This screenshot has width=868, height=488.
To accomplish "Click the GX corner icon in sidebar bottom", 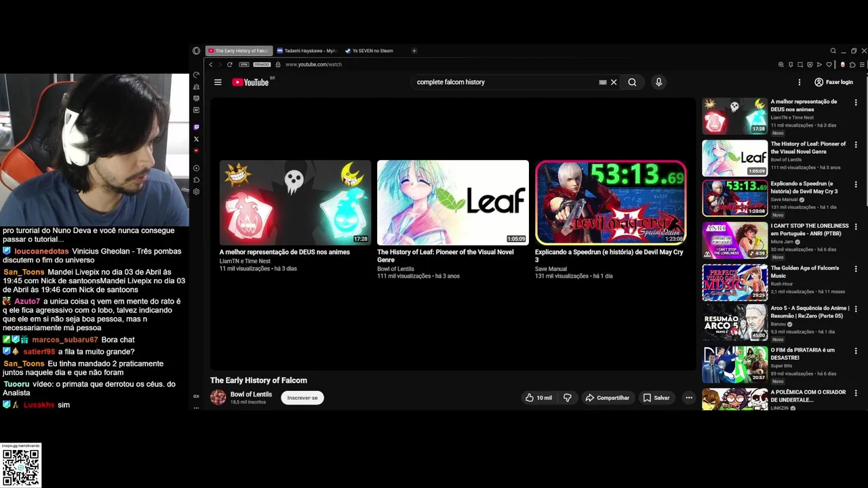I will 197,396.
